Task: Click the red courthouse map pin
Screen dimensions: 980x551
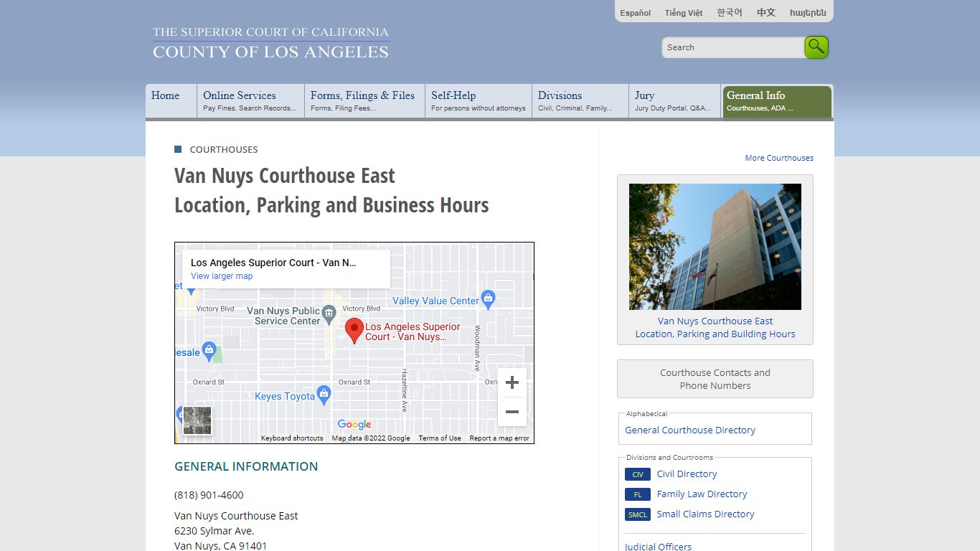Action: point(354,331)
